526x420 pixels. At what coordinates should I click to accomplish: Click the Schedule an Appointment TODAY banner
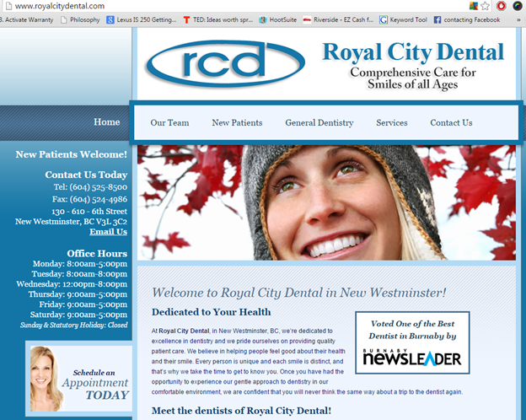79,379
